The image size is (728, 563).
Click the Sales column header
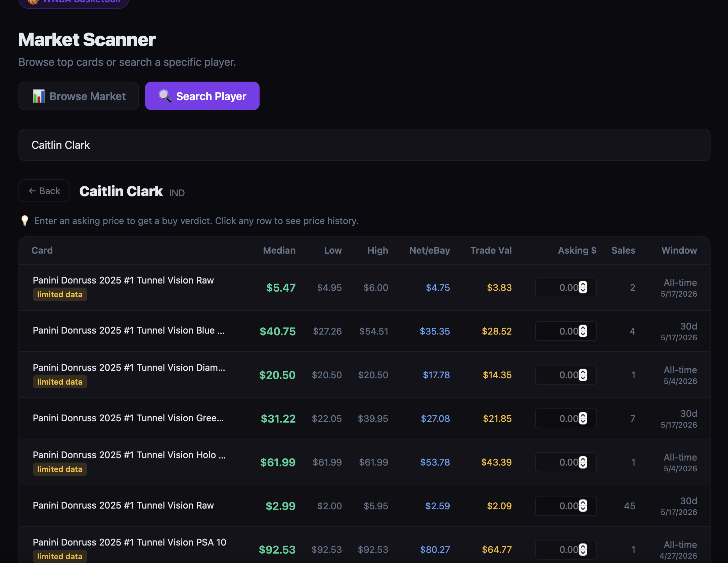tap(623, 250)
